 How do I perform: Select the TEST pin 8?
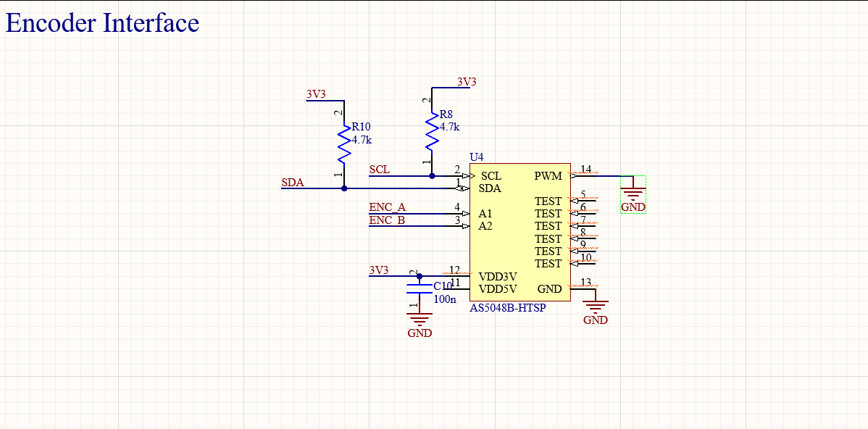[x=583, y=238]
